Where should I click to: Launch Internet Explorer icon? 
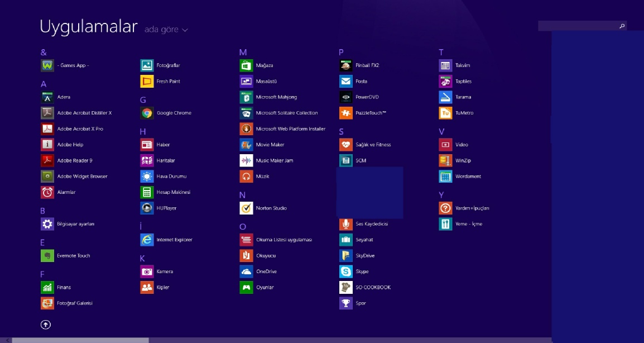point(147,240)
